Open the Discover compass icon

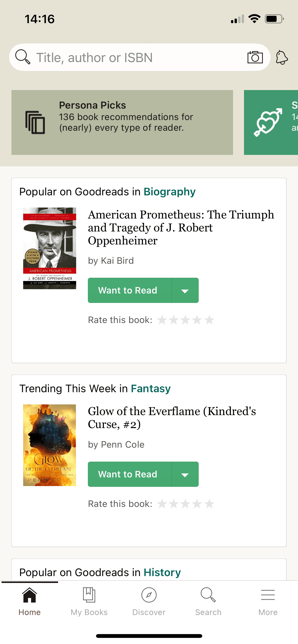(149, 595)
